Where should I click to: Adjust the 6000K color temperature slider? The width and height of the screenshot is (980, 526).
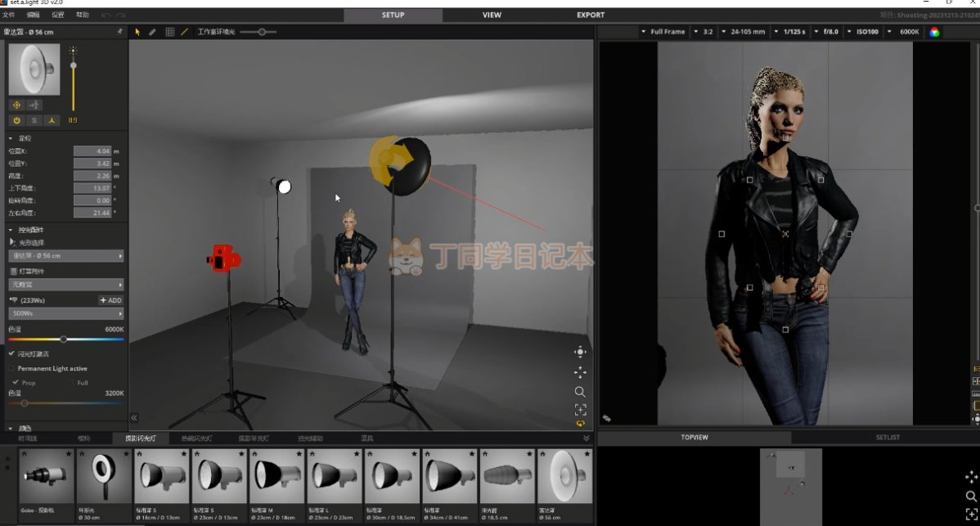tap(64, 339)
